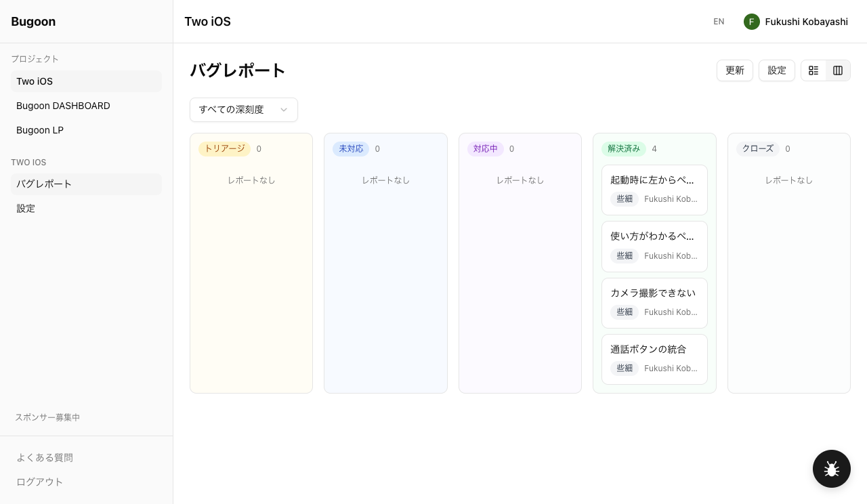Click the chevron in severity filter
Viewport: 867px width, 504px height.
tap(284, 110)
